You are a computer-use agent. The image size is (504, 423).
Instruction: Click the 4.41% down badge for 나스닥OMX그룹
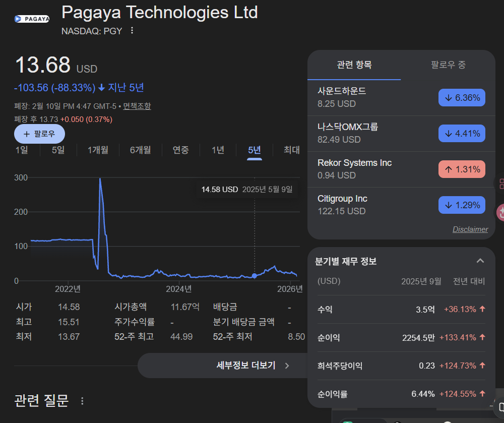click(x=461, y=134)
